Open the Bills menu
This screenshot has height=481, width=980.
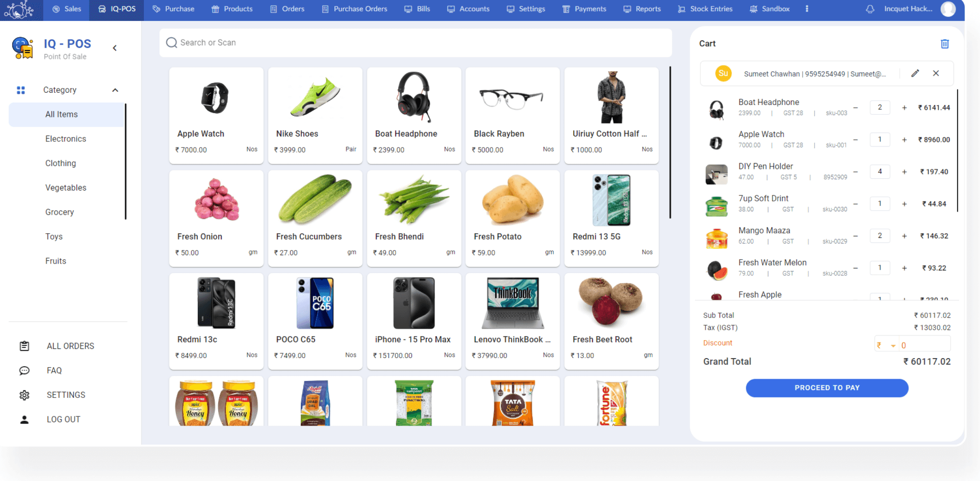pos(417,9)
